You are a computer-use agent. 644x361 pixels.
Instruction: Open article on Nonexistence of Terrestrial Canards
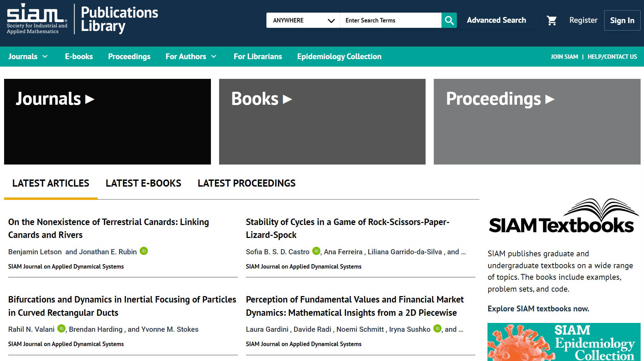pyautogui.click(x=109, y=228)
